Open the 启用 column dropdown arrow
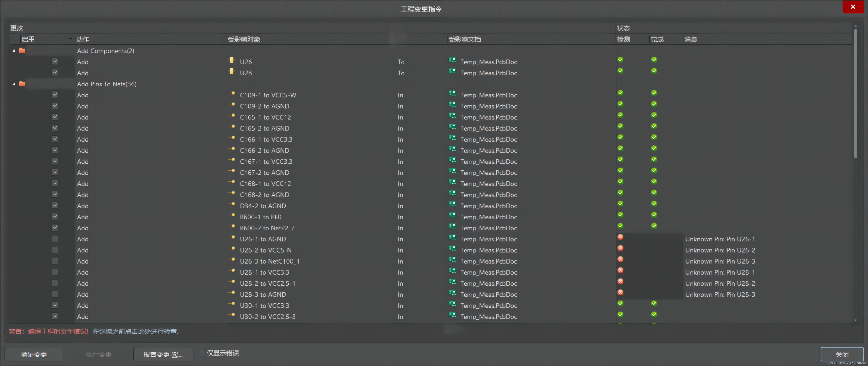868x366 pixels. click(70, 39)
